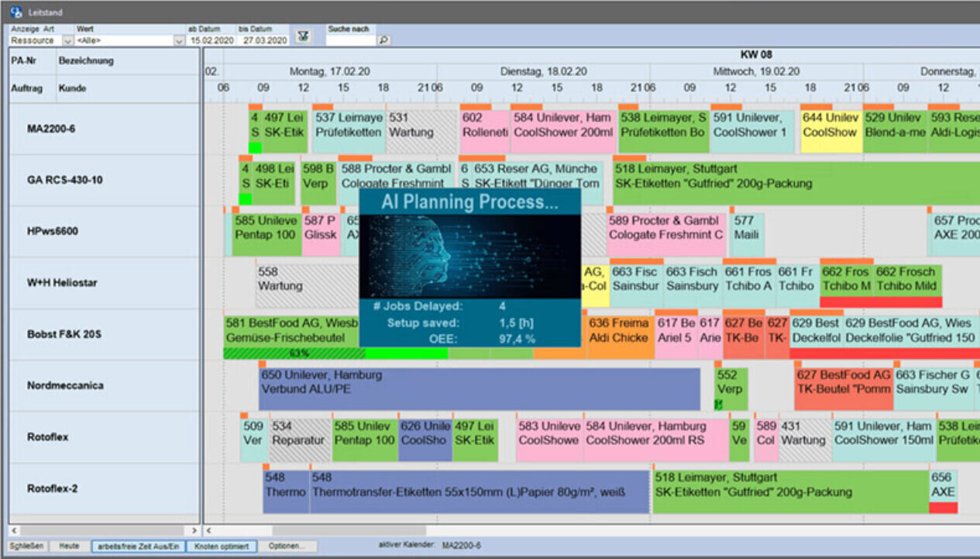The width and height of the screenshot is (980, 559).
Task: Click the filter funnel icon beside the date fields
Action: click(304, 36)
